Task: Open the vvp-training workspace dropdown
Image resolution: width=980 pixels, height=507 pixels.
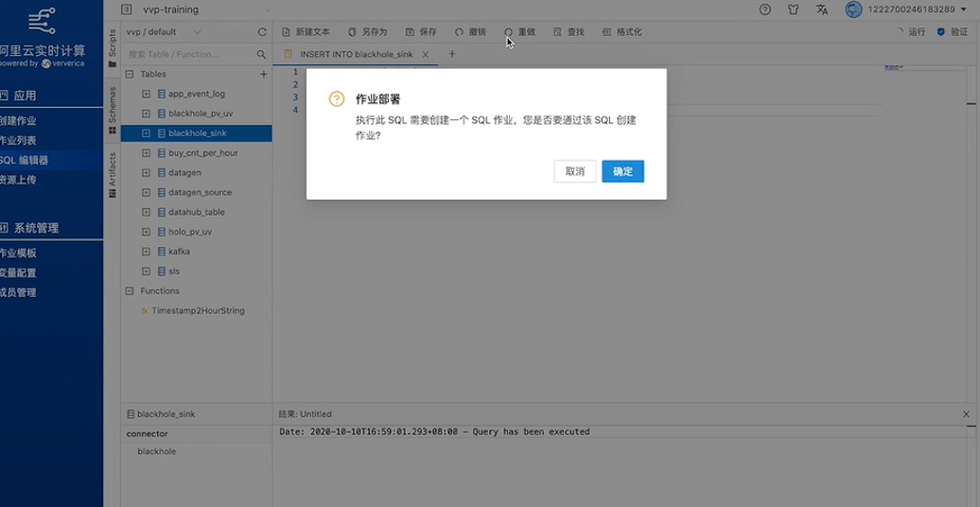Action: [206, 9]
